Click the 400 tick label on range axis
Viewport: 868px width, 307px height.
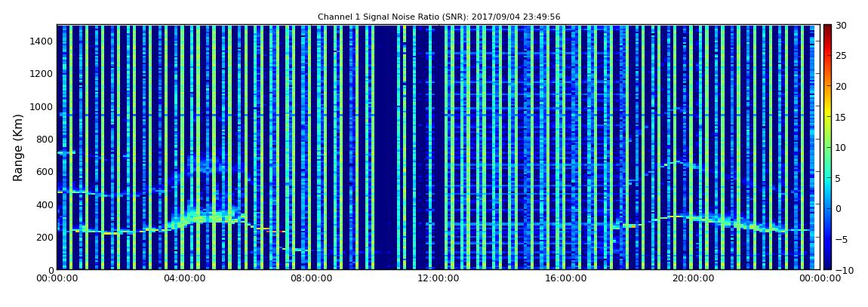pos(45,204)
